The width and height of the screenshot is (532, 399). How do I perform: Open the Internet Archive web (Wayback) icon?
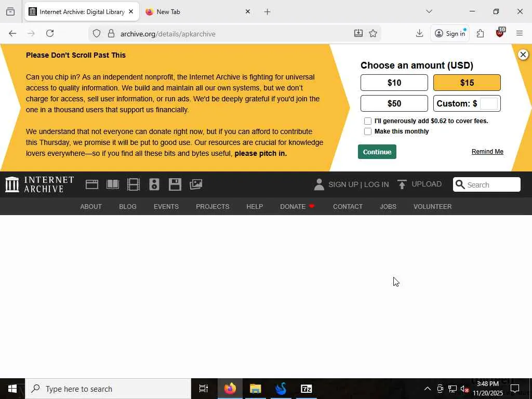(91, 184)
